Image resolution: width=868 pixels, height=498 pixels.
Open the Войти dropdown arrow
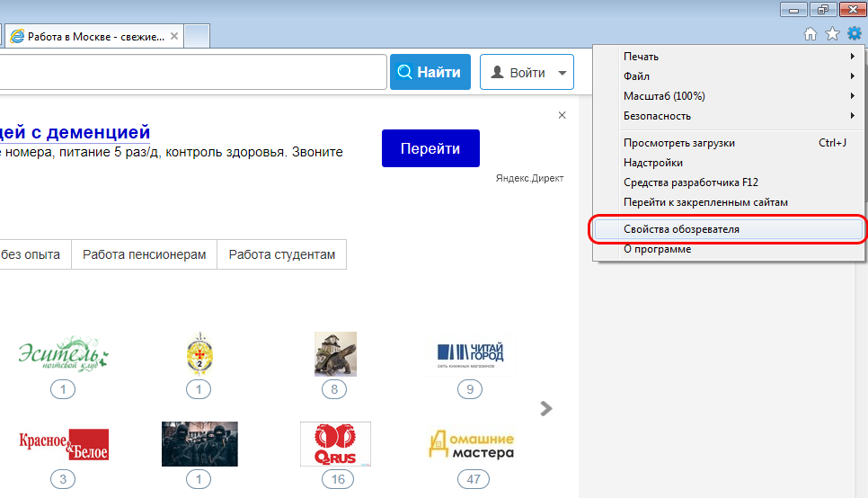click(562, 73)
